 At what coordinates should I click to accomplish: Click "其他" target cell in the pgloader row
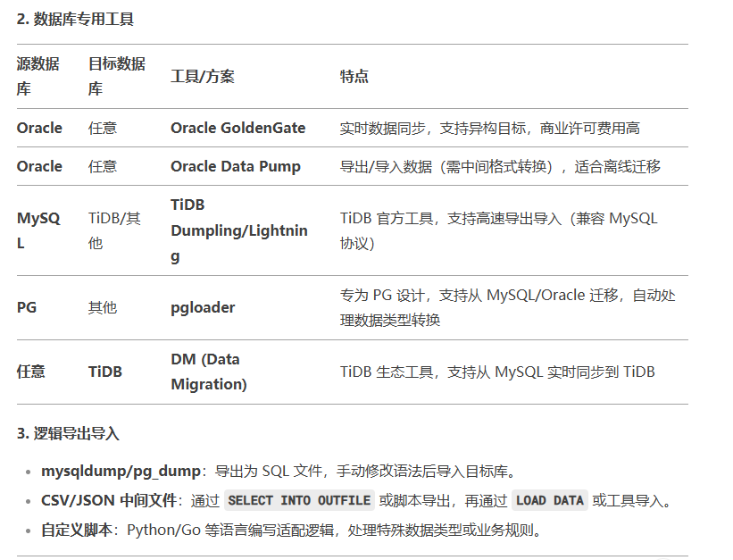pos(103,307)
